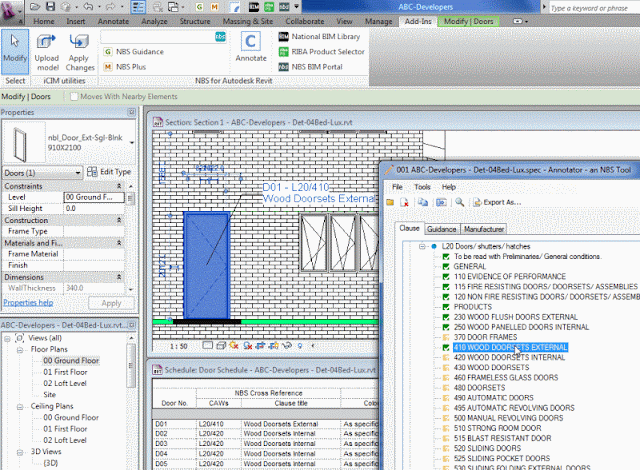Open the Doors (1) filter dropdown
The height and width of the screenshot is (470, 640).
(42, 173)
